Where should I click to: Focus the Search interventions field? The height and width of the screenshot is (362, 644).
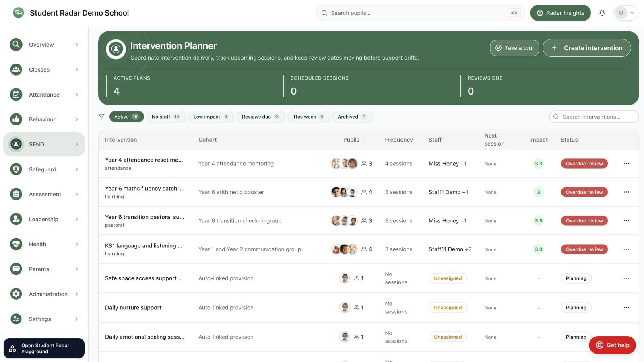tap(594, 117)
